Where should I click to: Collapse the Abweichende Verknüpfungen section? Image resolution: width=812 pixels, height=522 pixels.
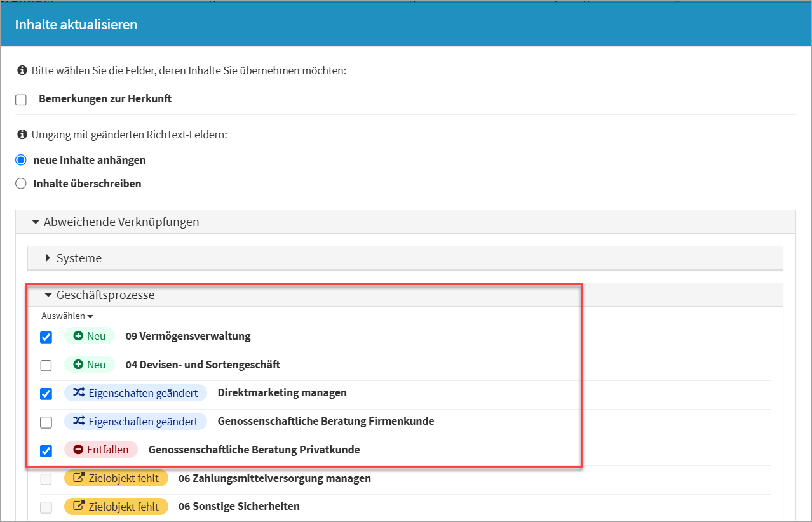tap(114, 222)
